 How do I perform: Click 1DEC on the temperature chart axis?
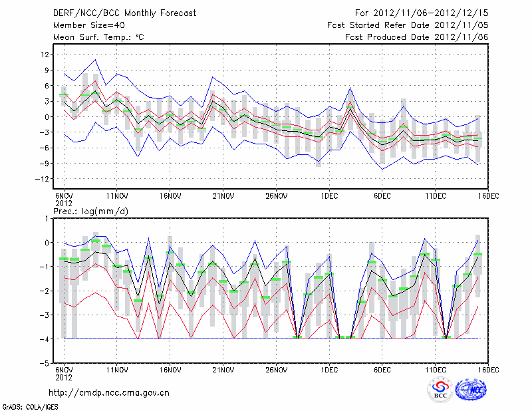(329, 196)
